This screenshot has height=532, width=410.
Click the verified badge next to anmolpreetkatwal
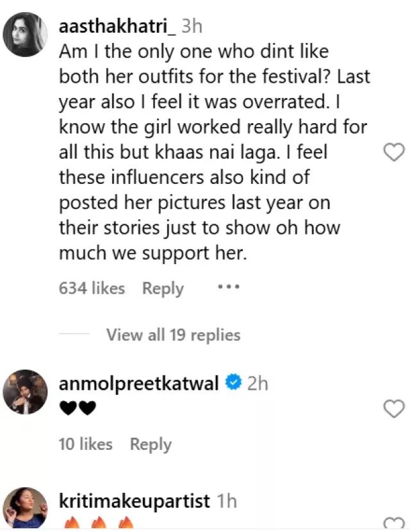233,383
